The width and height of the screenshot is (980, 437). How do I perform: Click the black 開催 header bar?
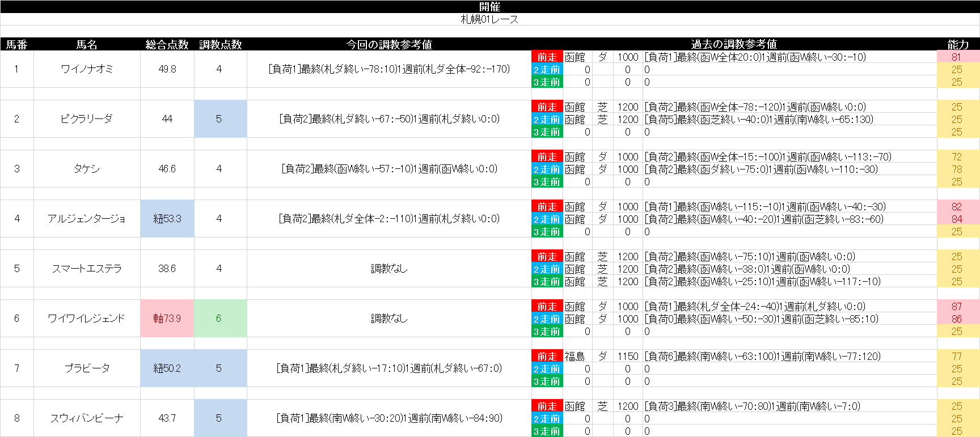pos(489,6)
